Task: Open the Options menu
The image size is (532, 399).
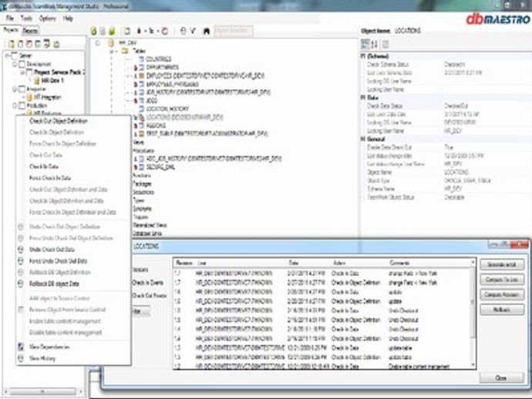Action: coord(48,18)
